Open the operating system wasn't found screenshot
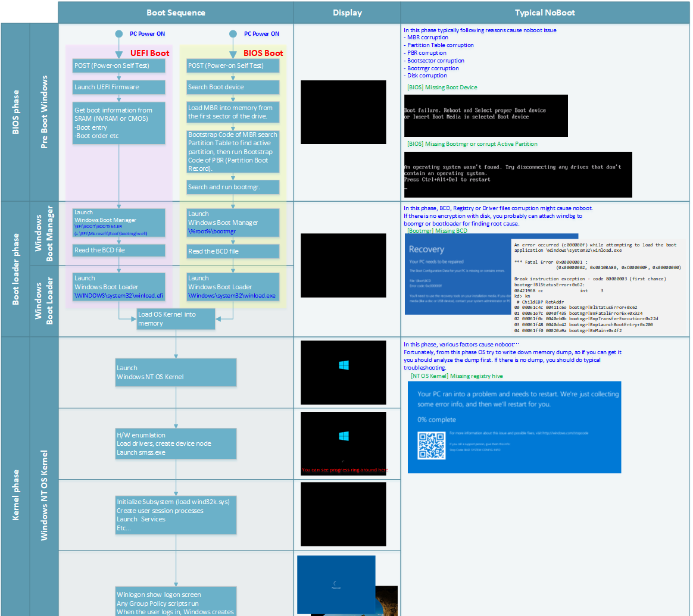This screenshot has width=693, height=616. (518, 174)
